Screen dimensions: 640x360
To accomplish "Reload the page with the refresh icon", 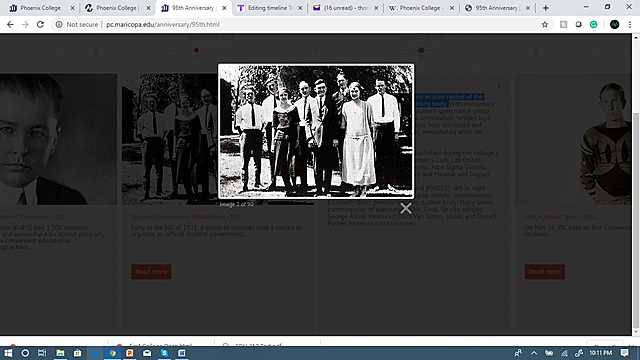I will [40, 24].
